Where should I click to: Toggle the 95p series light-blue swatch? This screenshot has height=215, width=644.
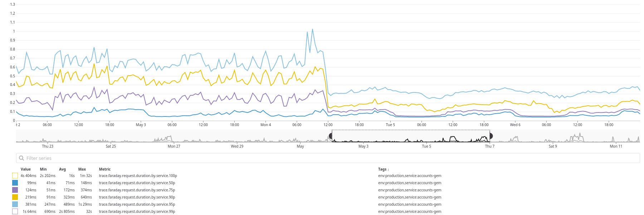(x=15, y=204)
